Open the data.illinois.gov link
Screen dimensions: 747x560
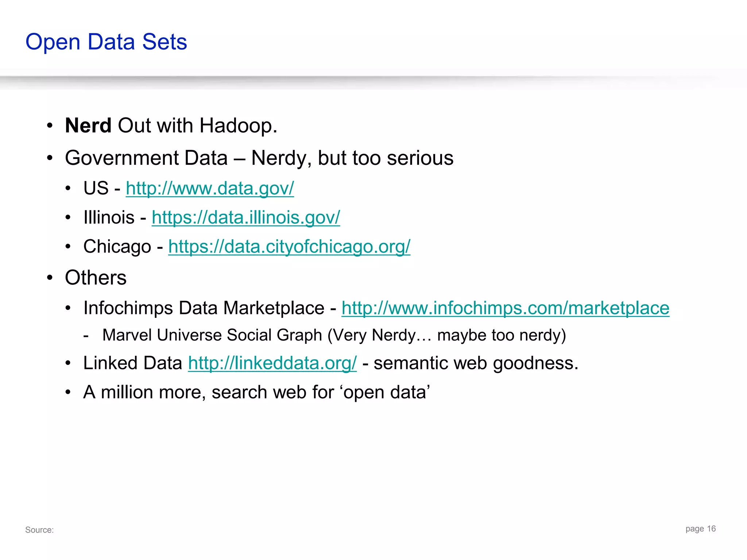(x=246, y=218)
